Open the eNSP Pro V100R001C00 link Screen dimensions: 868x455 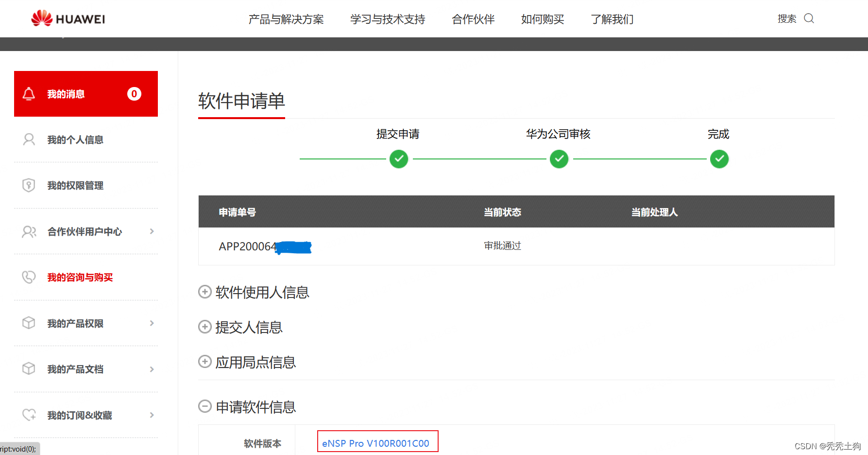click(x=377, y=443)
